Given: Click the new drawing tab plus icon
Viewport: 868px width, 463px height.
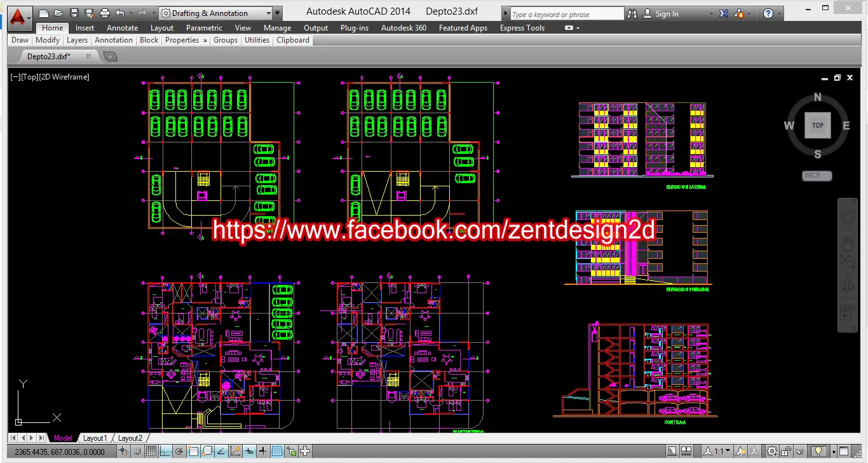Looking at the screenshot, I should tap(110, 57).
